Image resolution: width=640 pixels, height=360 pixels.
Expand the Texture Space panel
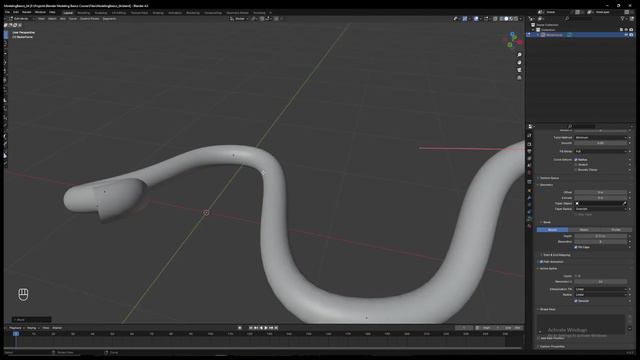pyautogui.click(x=549, y=178)
